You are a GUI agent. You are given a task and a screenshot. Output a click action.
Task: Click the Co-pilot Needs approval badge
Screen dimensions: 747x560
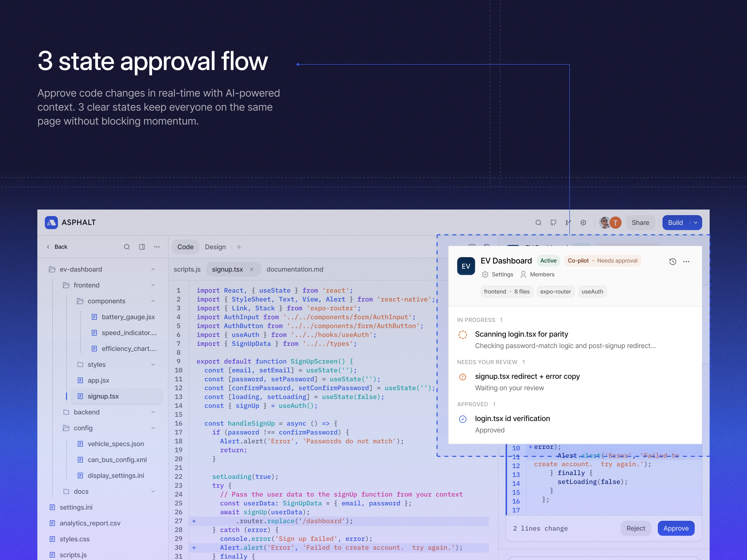coord(603,261)
